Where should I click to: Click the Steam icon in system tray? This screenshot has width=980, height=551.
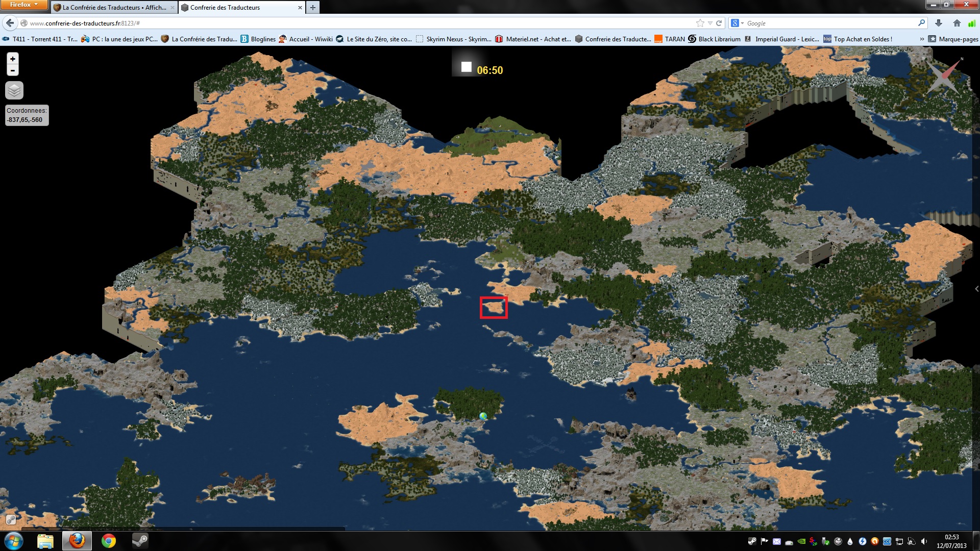click(x=752, y=541)
